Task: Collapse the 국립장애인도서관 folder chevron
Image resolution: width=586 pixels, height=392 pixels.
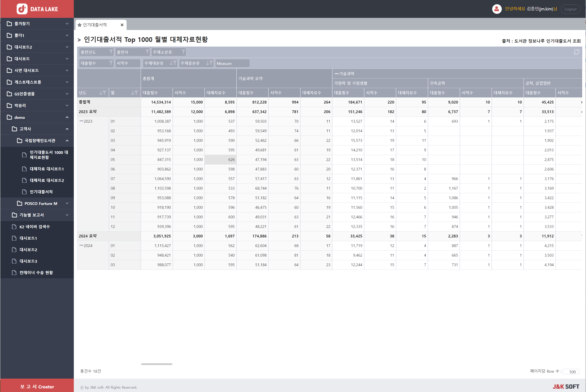Action: [x=67, y=141]
